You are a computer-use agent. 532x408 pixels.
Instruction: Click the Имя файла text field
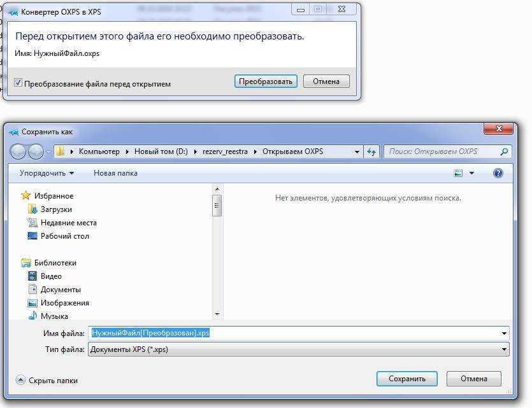295,333
